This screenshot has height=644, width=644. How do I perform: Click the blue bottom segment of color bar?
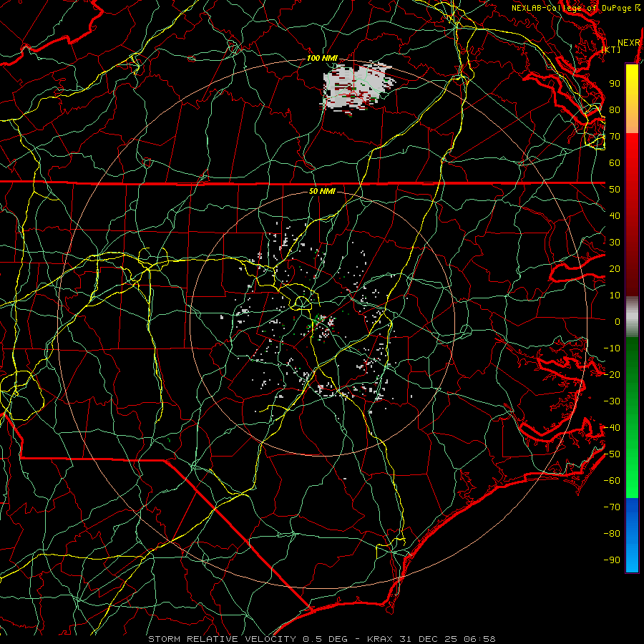(x=632, y=535)
